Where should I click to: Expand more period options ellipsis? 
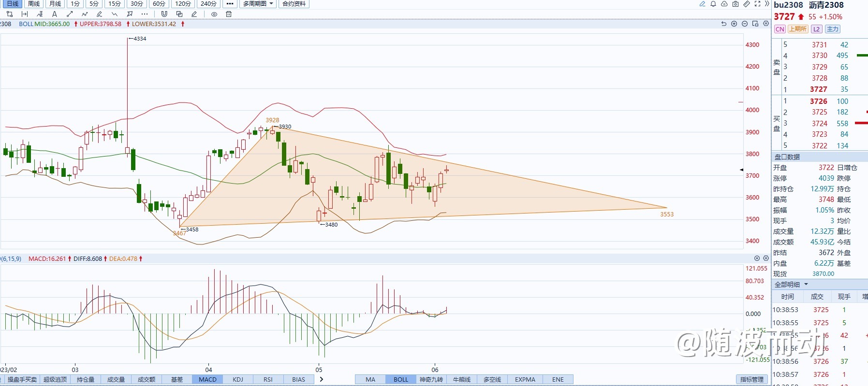pyautogui.click(x=230, y=4)
